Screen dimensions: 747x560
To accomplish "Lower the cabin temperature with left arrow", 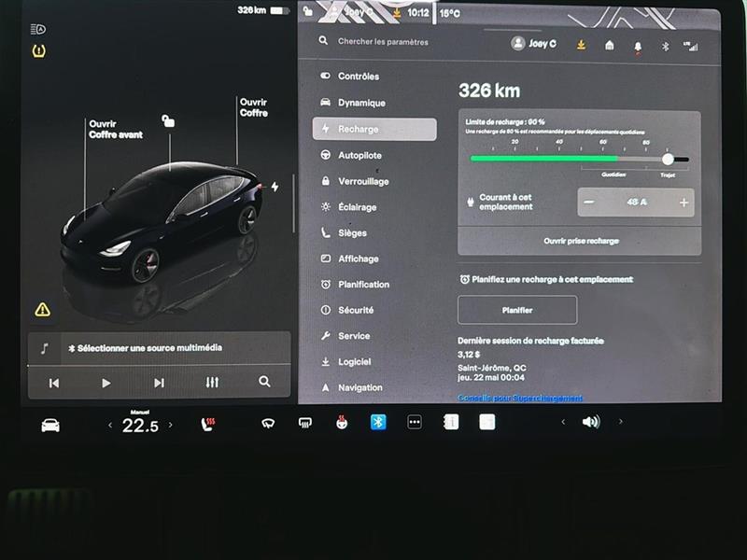I will click(x=110, y=426).
